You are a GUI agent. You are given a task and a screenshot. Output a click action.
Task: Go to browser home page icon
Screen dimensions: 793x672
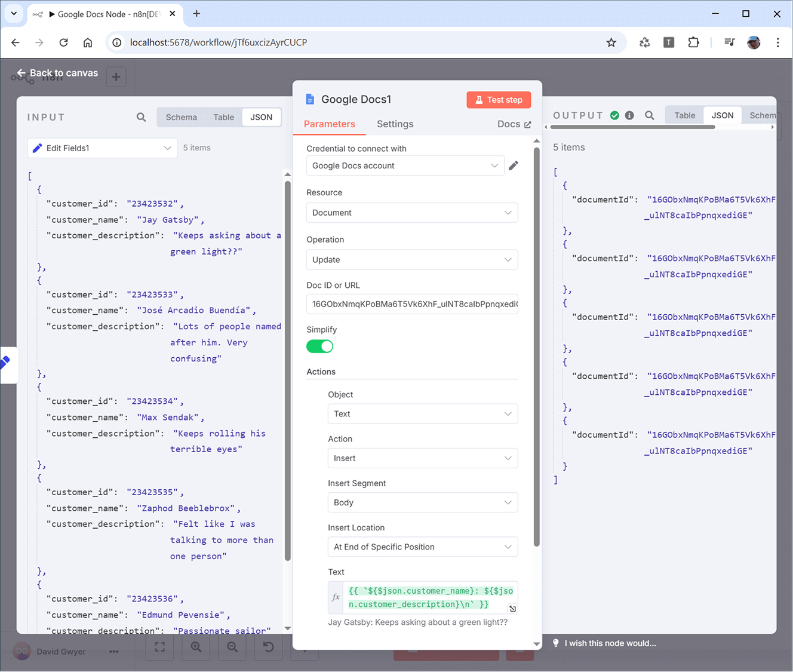click(x=88, y=42)
